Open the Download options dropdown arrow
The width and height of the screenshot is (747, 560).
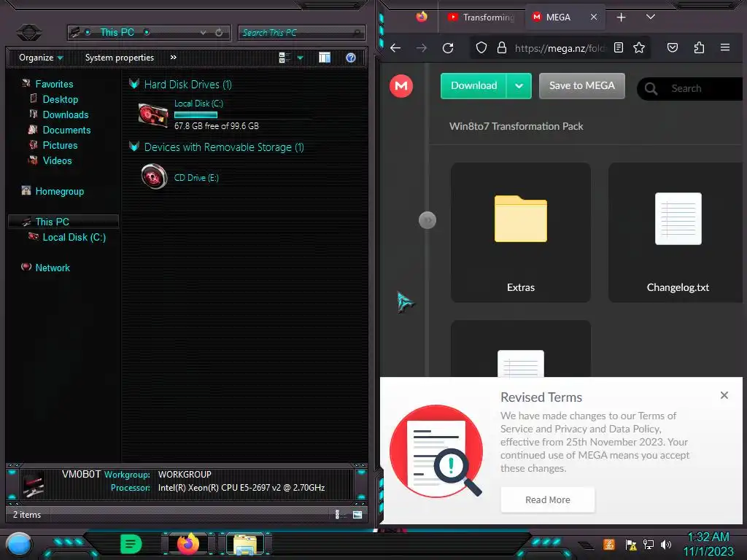pyautogui.click(x=519, y=86)
